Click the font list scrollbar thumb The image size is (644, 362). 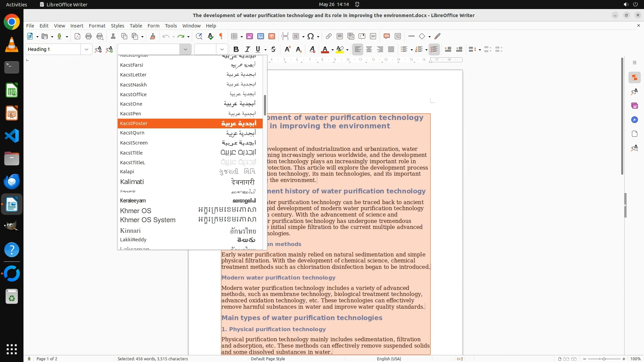pos(265,105)
